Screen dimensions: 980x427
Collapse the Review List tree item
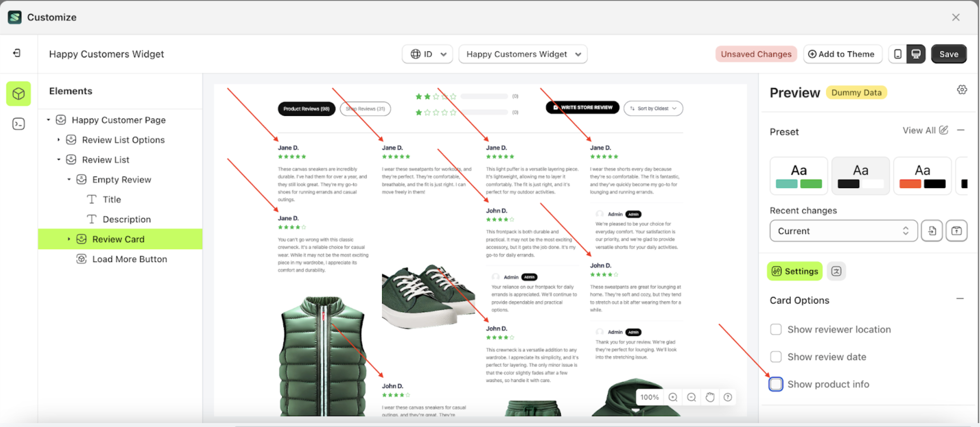pos(59,159)
